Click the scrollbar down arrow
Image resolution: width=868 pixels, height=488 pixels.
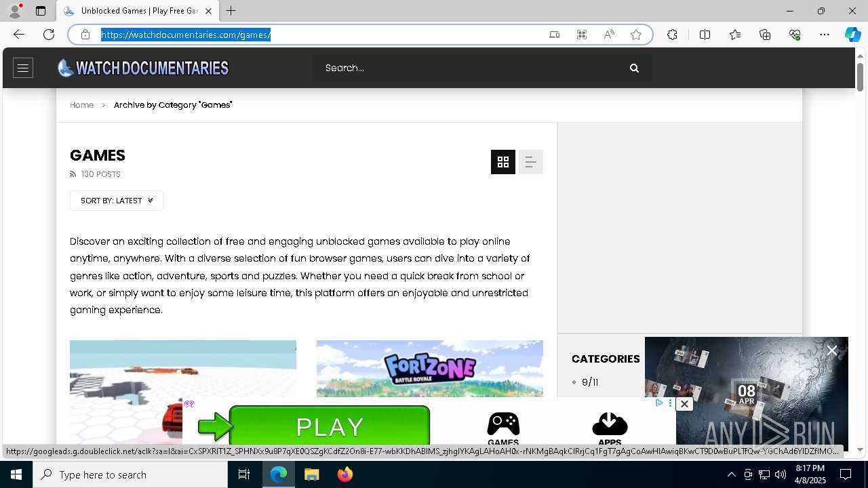tap(861, 449)
